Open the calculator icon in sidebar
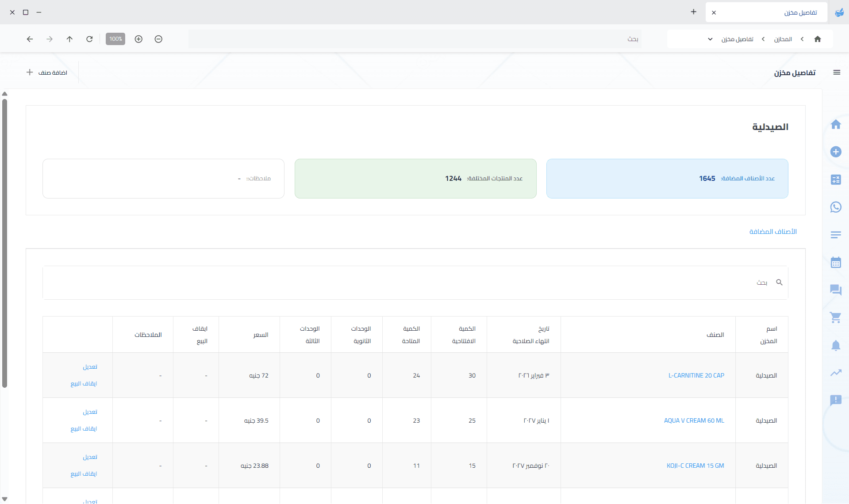849x504 pixels. click(x=835, y=179)
